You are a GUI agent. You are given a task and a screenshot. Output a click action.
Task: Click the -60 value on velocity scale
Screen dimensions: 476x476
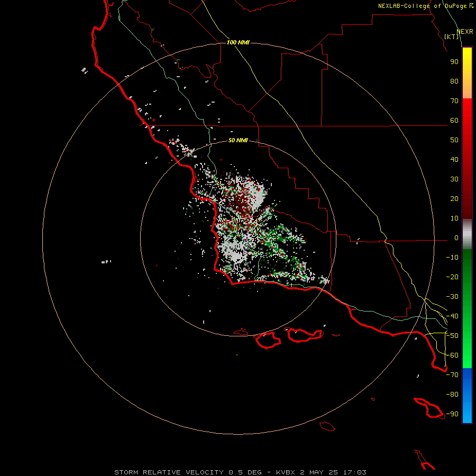tap(452, 355)
